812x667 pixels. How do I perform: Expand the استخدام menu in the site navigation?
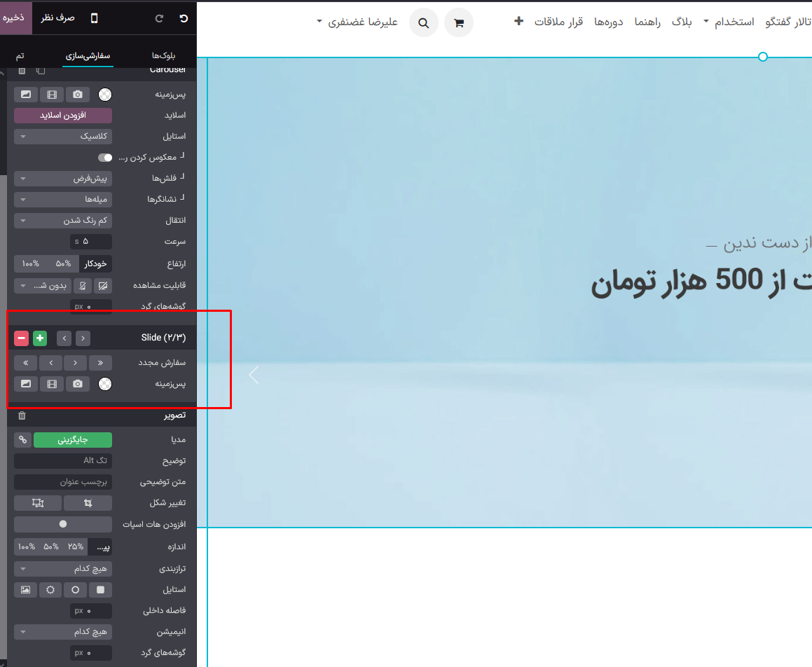(x=729, y=22)
